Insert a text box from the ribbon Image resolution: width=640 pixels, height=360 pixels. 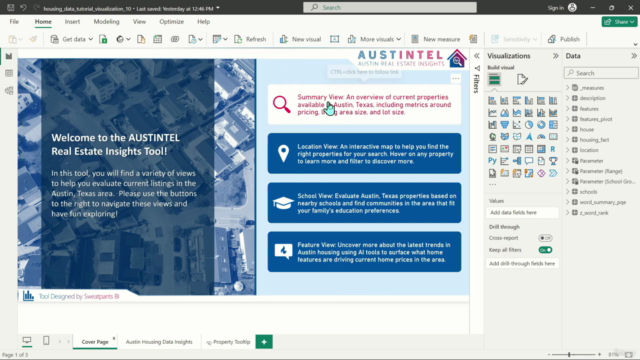click(334, 39)
